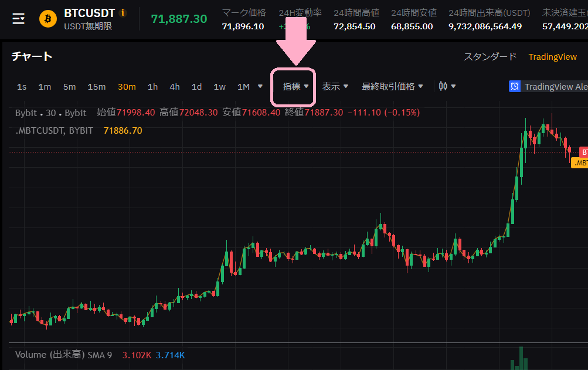Open the 表示 display dropdown
This screenshot has width=588, height=370.
pos(335,86)
